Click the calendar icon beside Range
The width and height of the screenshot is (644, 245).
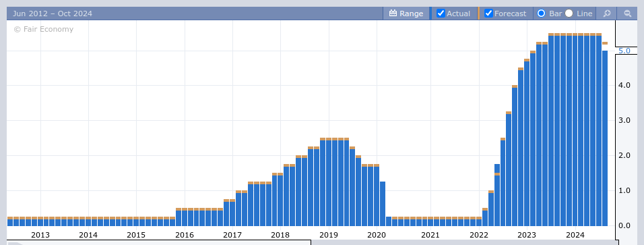[x=393, y=13]
